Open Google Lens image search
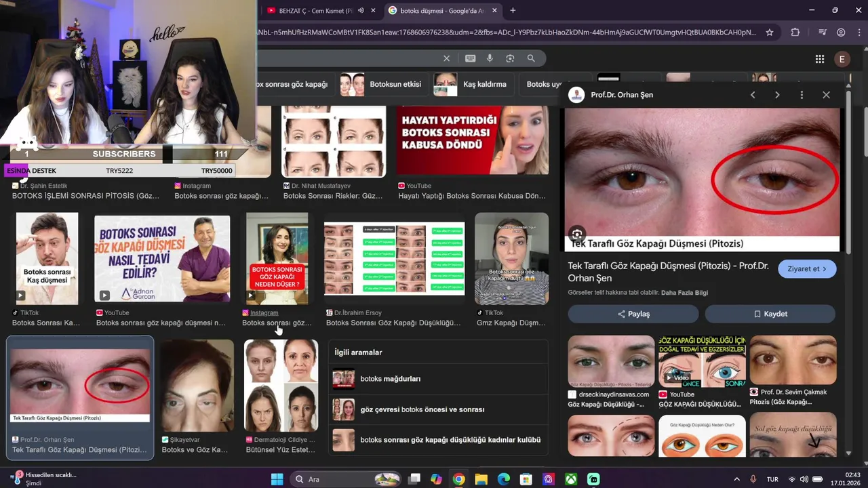868x488 pixels. (x=510, y=59)
